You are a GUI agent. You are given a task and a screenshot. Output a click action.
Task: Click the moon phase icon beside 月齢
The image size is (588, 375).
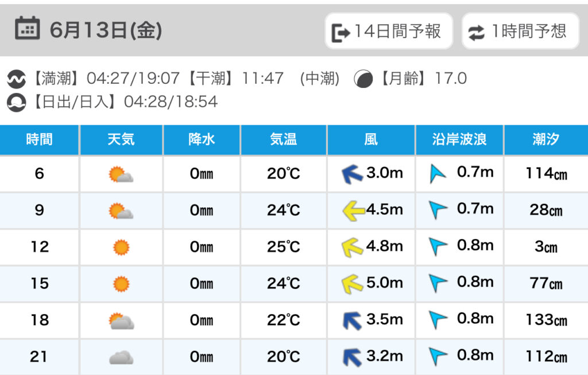pyautogui.click(x=363, y=79)
